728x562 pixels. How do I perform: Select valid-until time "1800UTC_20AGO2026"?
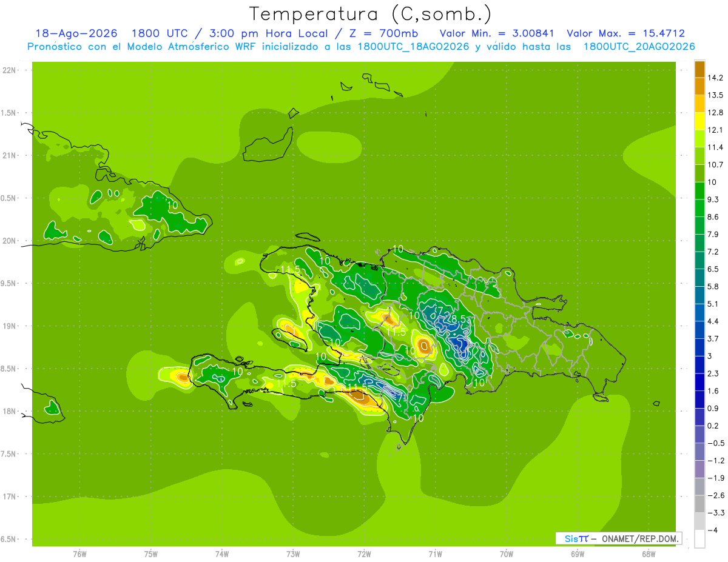click(639, 47)
